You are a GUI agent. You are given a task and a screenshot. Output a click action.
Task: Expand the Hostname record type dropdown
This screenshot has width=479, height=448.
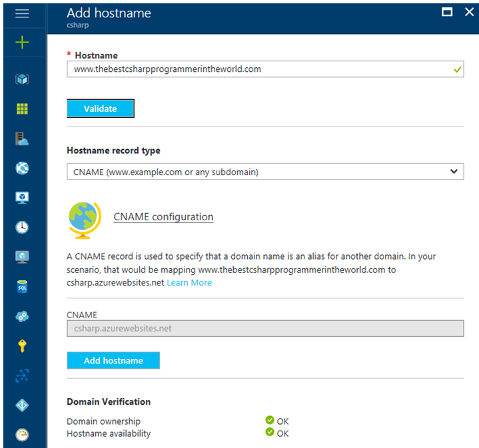pos(264,172)
